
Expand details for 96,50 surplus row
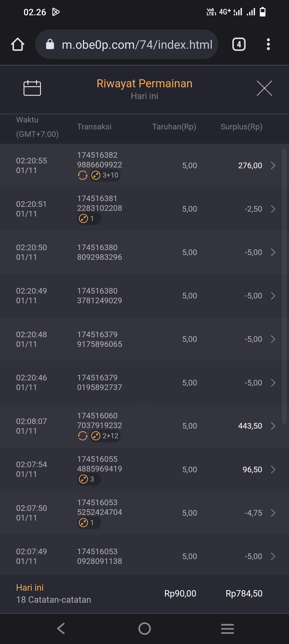pyautogui.click(x=273, y=469)
